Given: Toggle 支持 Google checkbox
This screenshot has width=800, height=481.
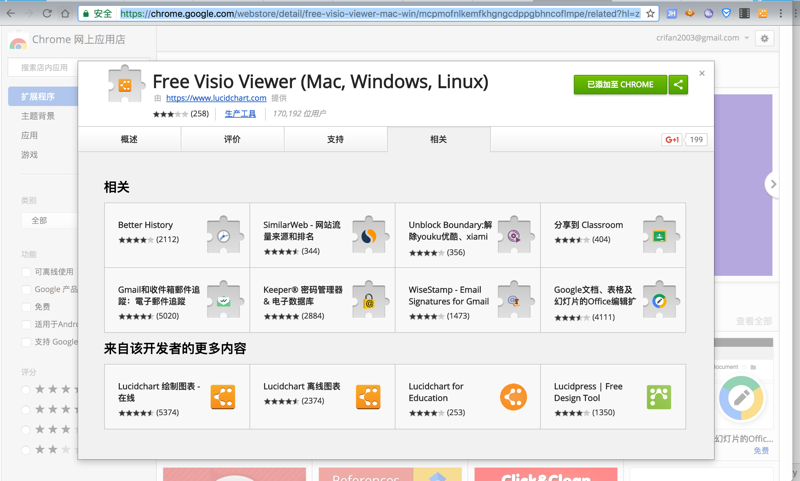Looking at the screenshot, I should point(26,342).
